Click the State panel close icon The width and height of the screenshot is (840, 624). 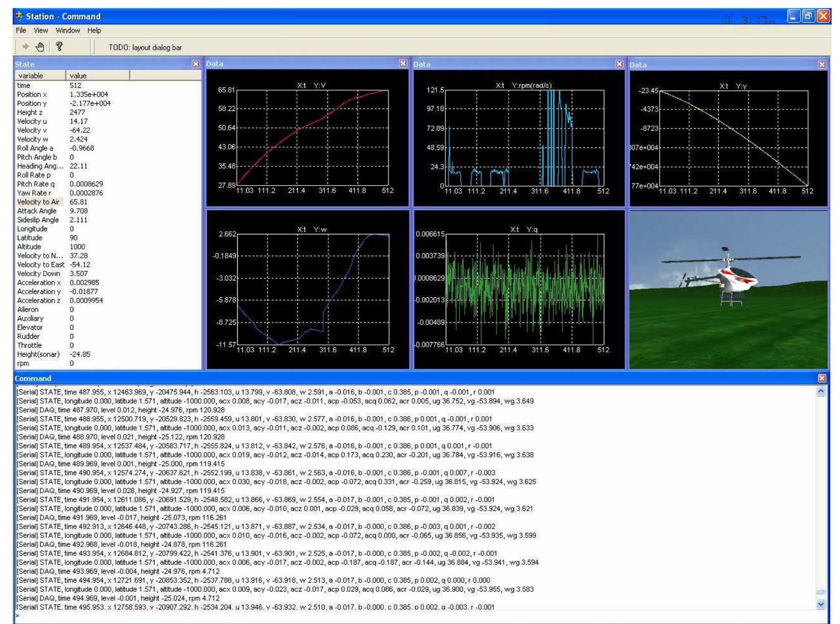[x=196, y=63]
